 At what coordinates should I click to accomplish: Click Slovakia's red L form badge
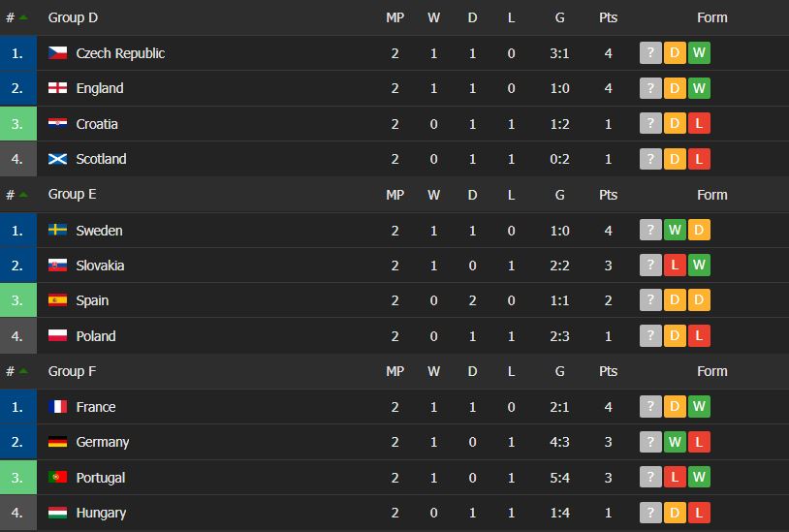click(675, 265)
